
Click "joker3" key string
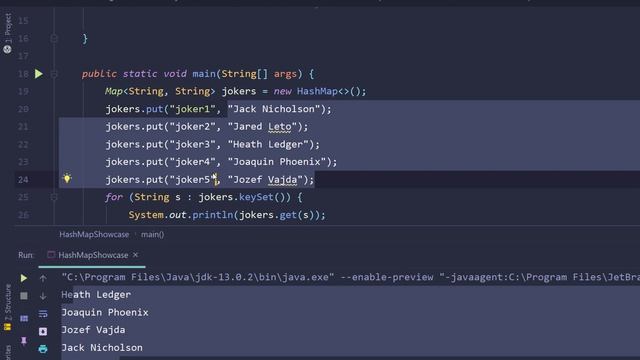(192, 144)
